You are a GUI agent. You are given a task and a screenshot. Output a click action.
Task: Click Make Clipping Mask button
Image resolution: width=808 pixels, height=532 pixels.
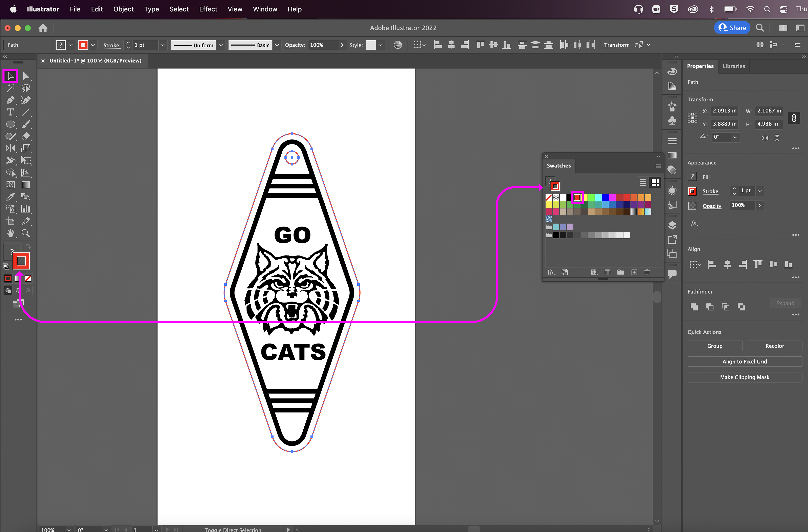tap(745, 377)
